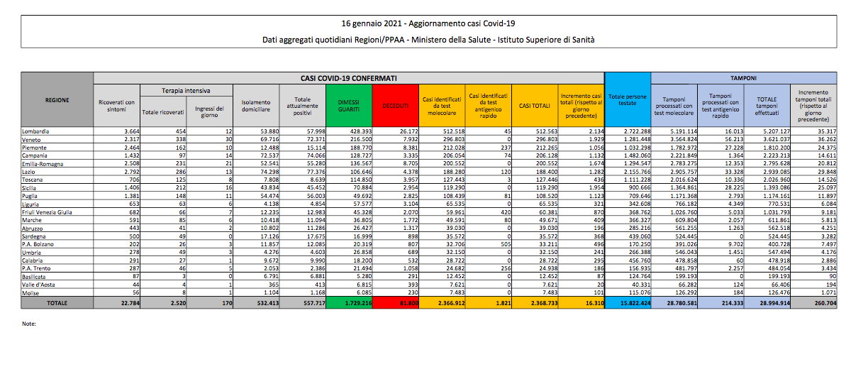Click the Note: label below the table

pyautogui.click(x=29, y=324)
